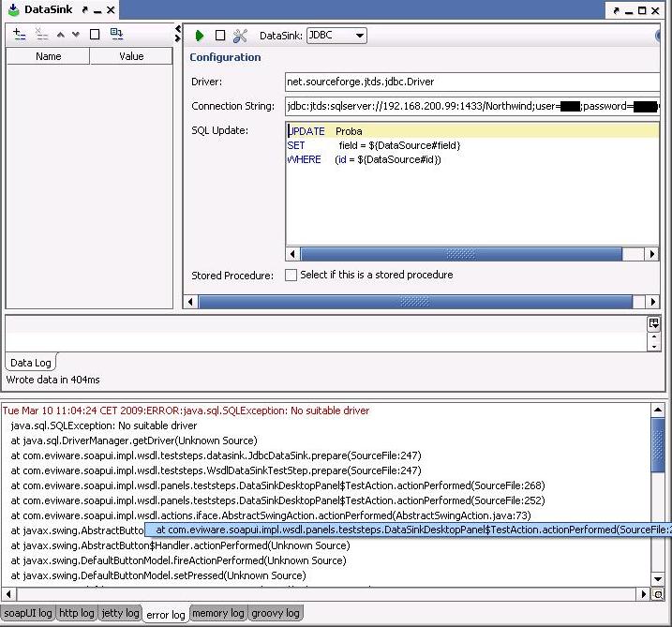
Task: Move property down with arrow icon
Action: click(x=76, y=34)
